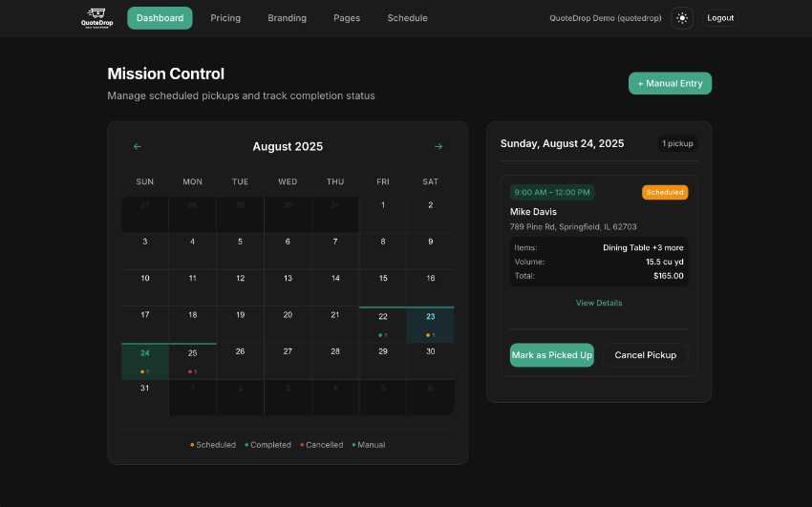
Task: Click the orange Scheduled status badge
Action: coord(665,192)
